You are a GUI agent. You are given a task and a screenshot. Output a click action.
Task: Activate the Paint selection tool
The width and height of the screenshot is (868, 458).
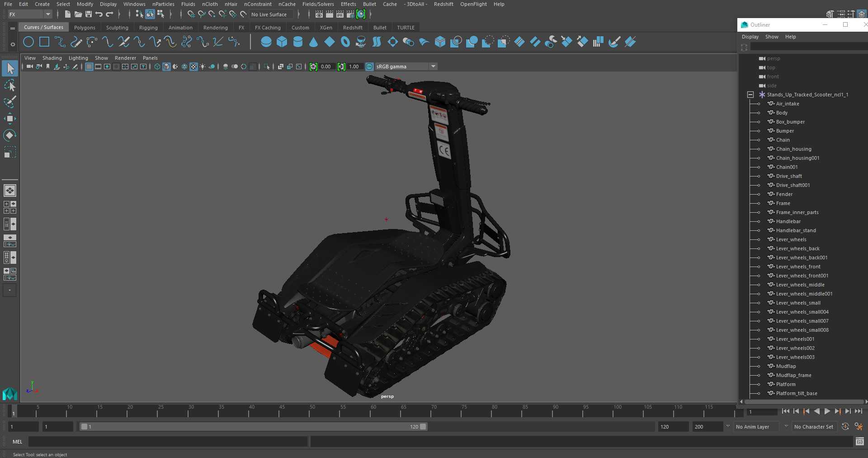tap(10, 102)
